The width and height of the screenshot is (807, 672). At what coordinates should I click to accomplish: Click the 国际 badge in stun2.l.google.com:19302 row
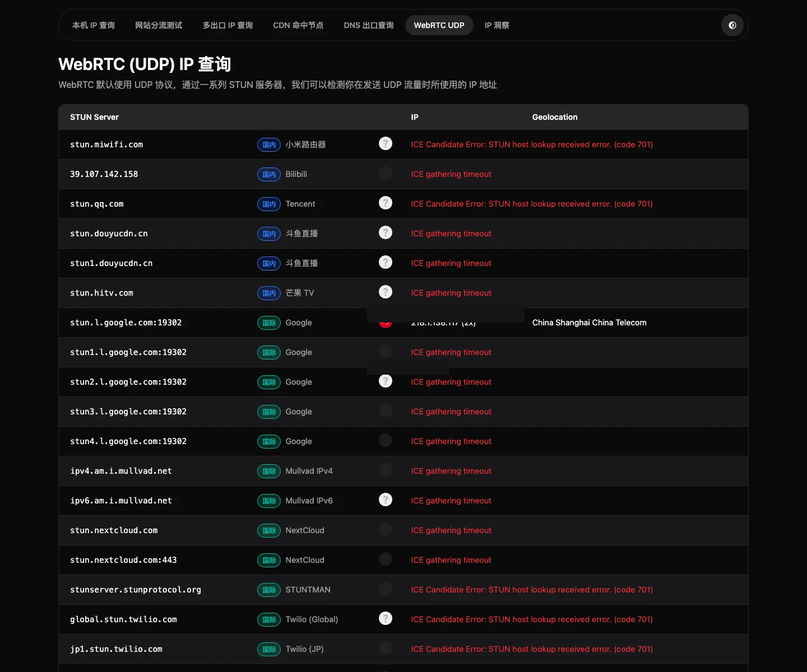pyautogui.click(x=269, y=382)
